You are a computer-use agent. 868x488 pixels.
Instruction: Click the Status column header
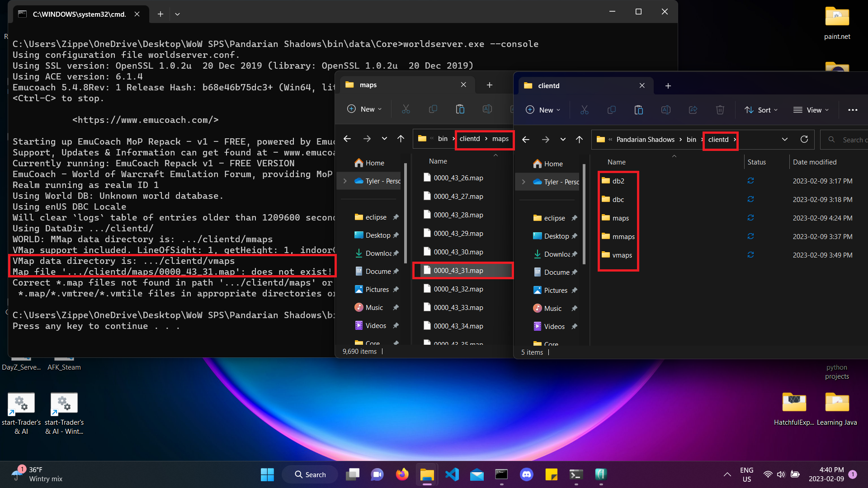pyautogui.click(x=757, y=162)
